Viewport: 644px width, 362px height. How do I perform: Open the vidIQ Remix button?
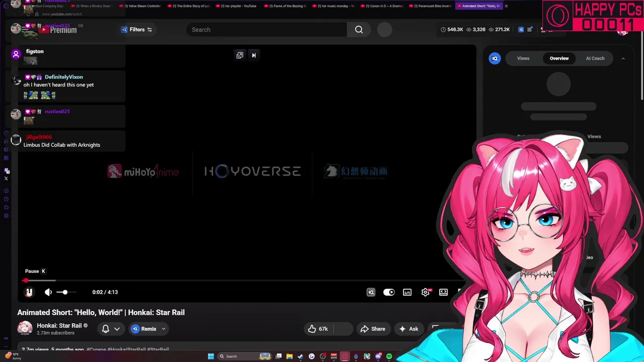tap(144, 329)
